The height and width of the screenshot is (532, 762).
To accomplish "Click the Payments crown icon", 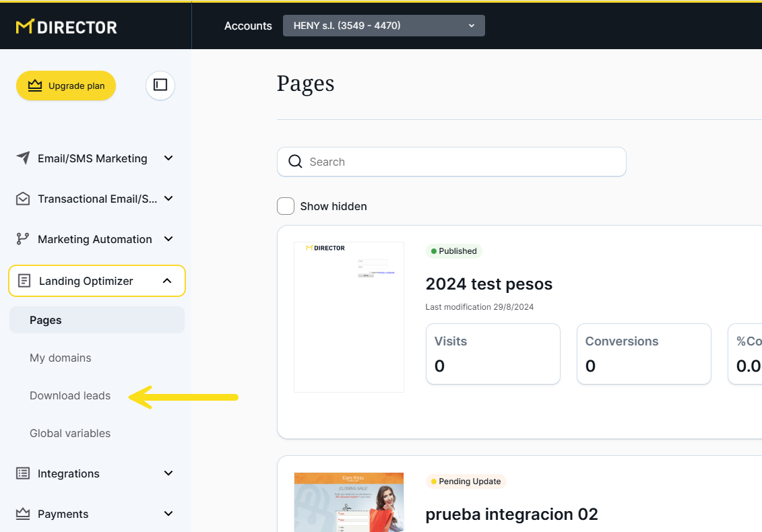I will pos(23,514).
